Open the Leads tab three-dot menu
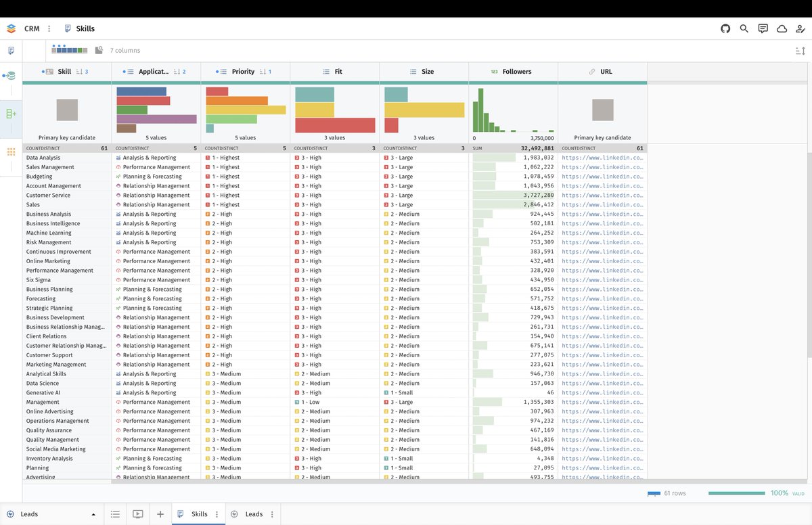 272,514
